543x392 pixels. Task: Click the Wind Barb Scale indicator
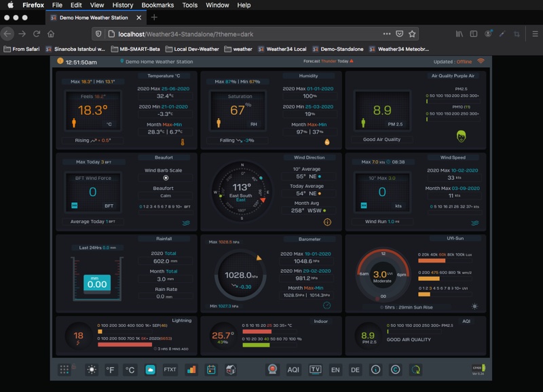166,178
